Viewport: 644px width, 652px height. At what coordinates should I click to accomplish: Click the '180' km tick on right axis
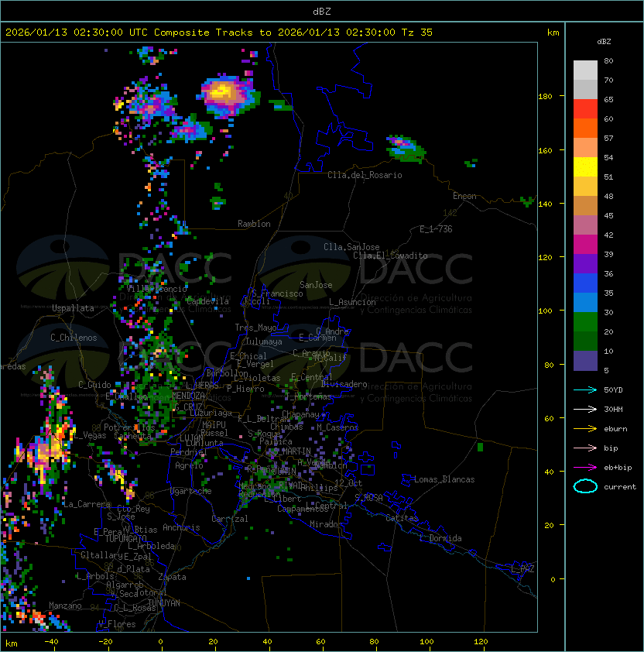[545, 97]
